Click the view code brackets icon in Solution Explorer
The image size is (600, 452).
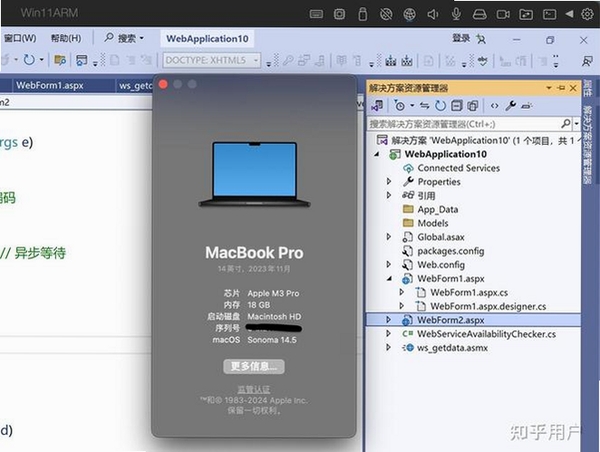coord(494,106)
